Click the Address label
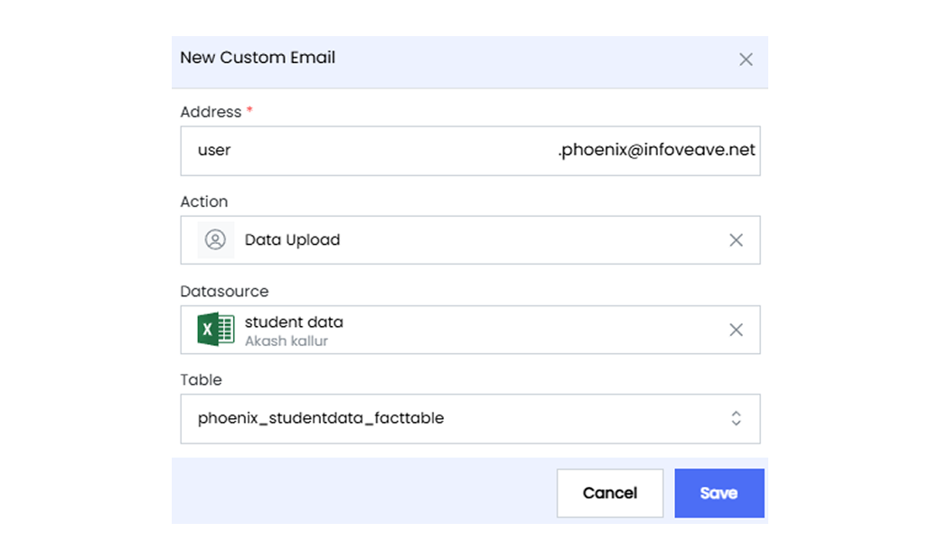The height and width of the screenshot is (560, 940). point(211,112)
